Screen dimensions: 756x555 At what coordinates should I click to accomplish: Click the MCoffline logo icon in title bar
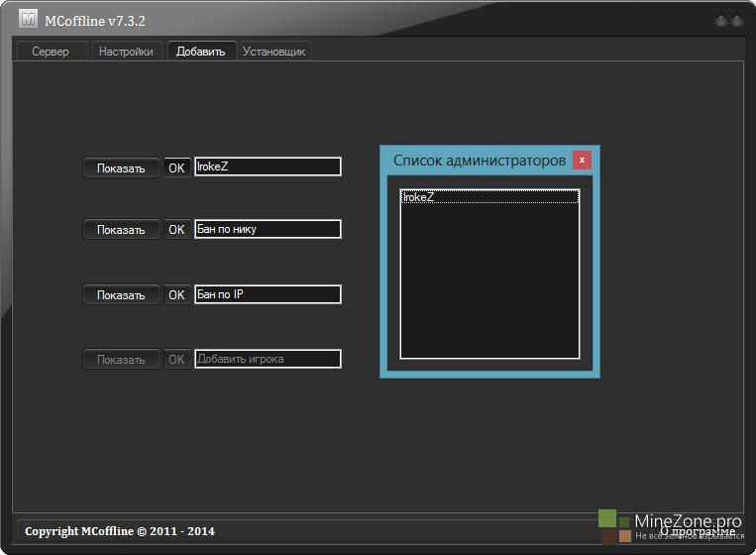[x=28, y=20]
